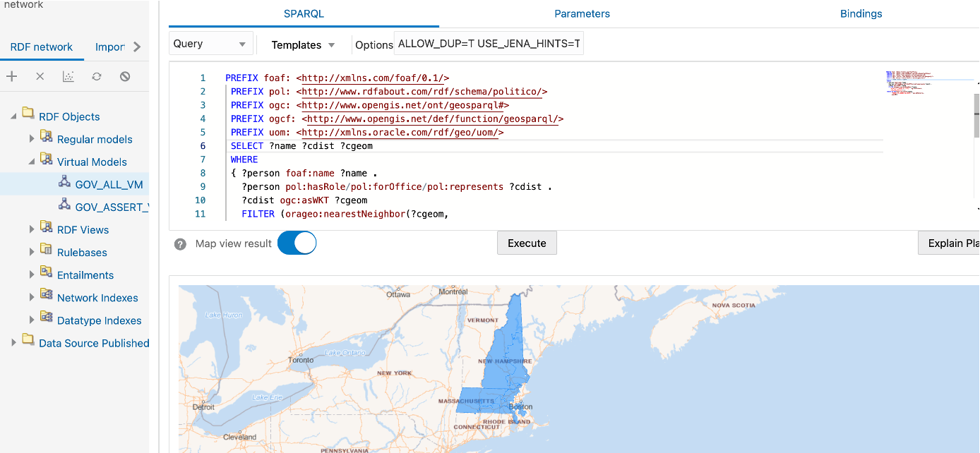Viewport: 980px width, 453px height.
Task: Toggle the Map view result switch off
Action: tap(297, 243)
